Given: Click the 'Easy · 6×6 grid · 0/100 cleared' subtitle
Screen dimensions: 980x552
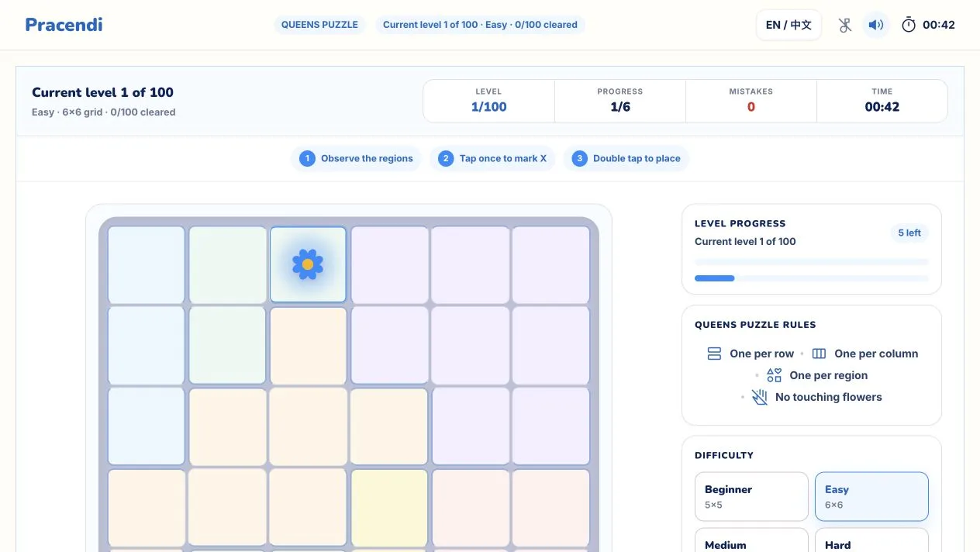Looking at the screenshot, I should 104,112.
